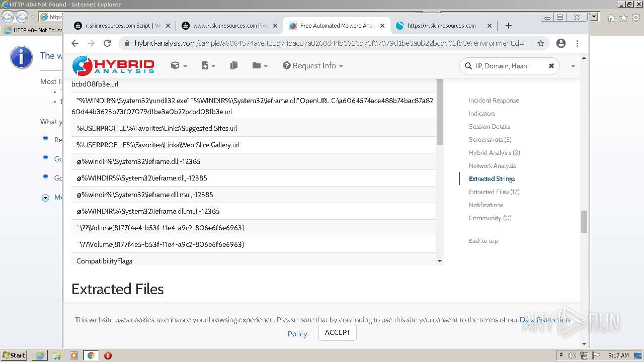The image size is (644, 362).
Task: Click the page vertical scrollbar thumb
Action: (584, 221)
